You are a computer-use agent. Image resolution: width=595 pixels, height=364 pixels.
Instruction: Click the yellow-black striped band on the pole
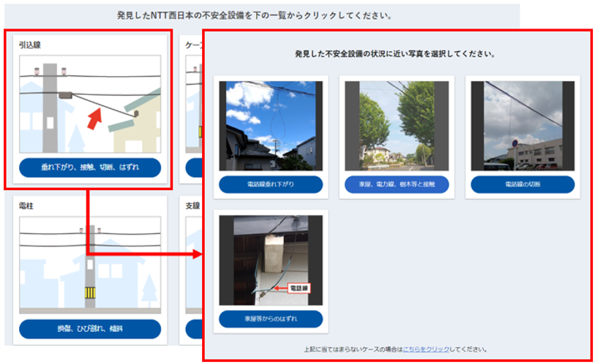point(90,295)
